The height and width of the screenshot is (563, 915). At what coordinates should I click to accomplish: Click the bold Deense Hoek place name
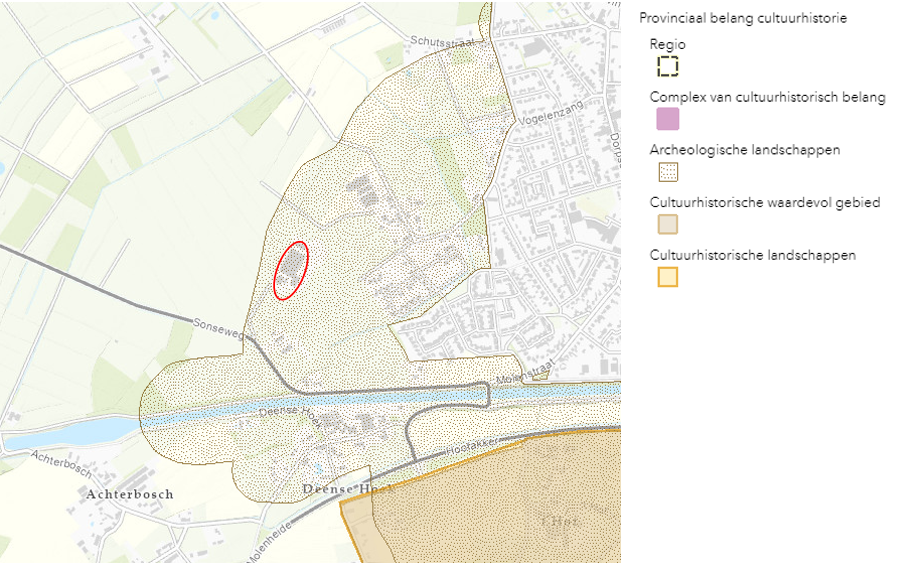coord(348,488)
